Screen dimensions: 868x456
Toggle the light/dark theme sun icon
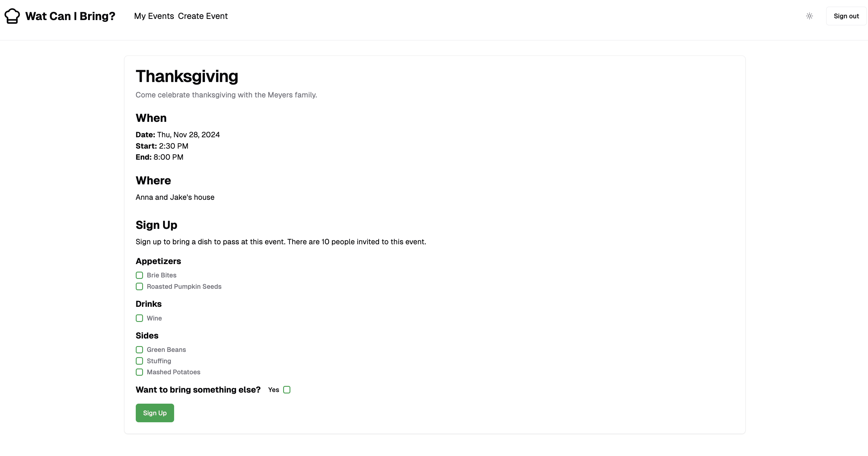pos(809,16)
